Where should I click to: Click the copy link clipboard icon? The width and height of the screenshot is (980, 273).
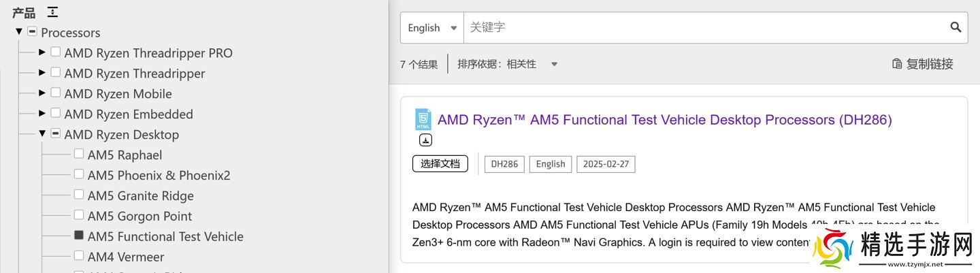(x=897, y=64)
